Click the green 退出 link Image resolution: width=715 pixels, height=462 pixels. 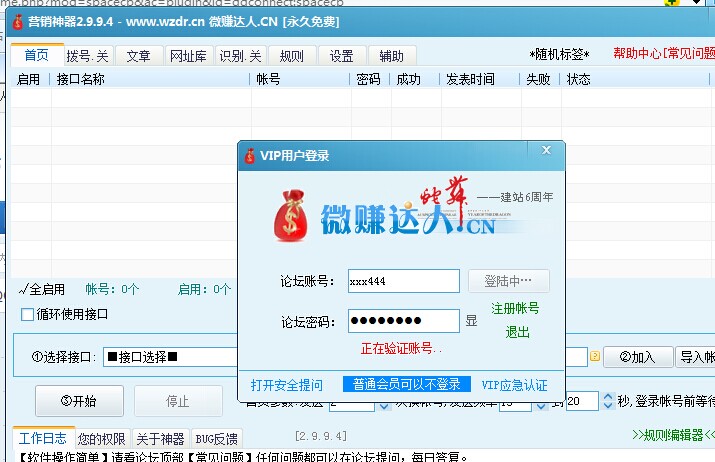click(518, 332)
